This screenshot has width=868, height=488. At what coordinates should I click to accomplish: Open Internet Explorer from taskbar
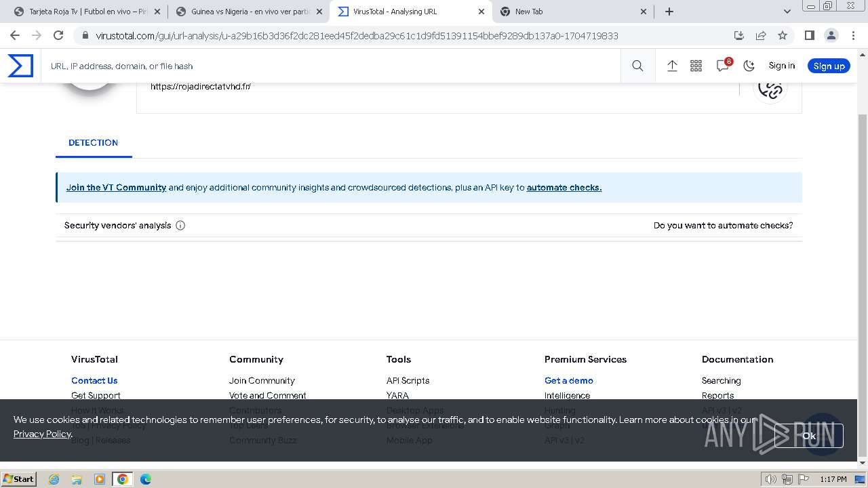click(54, 479)
